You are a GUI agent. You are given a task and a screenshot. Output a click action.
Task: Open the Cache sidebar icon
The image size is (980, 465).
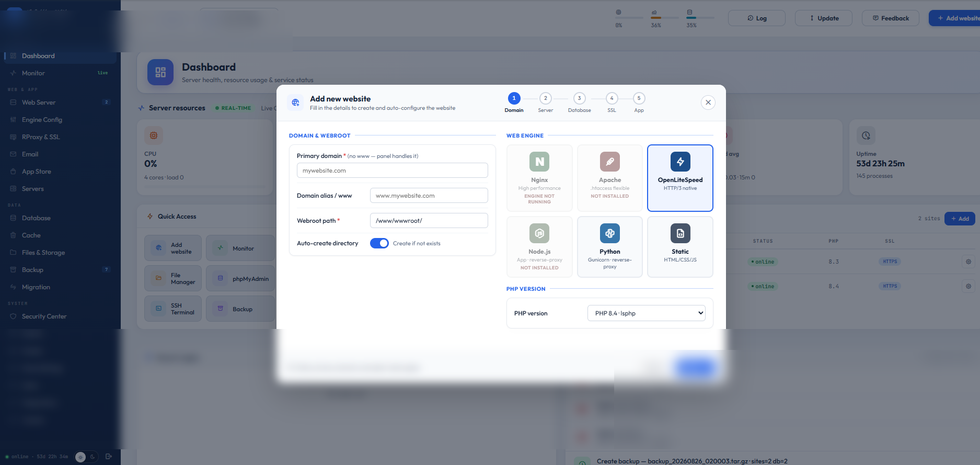[13, 235]
